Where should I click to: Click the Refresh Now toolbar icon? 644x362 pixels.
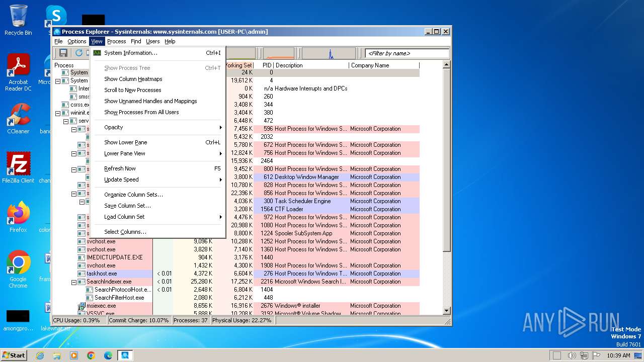point(79,53)
